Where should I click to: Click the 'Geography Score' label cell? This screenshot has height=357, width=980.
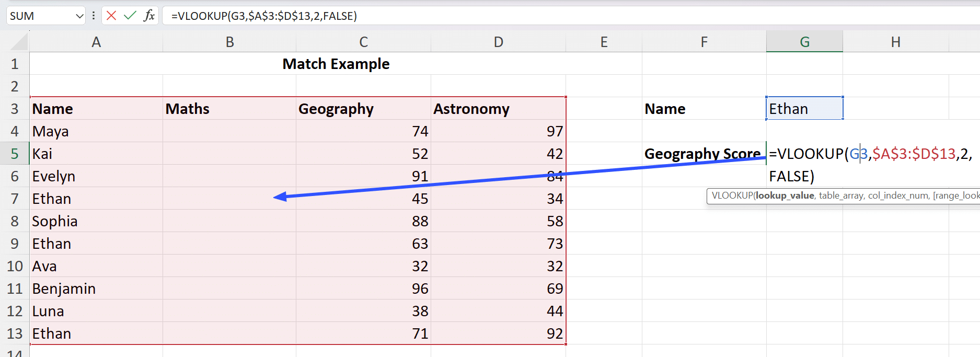pos(704,154)
